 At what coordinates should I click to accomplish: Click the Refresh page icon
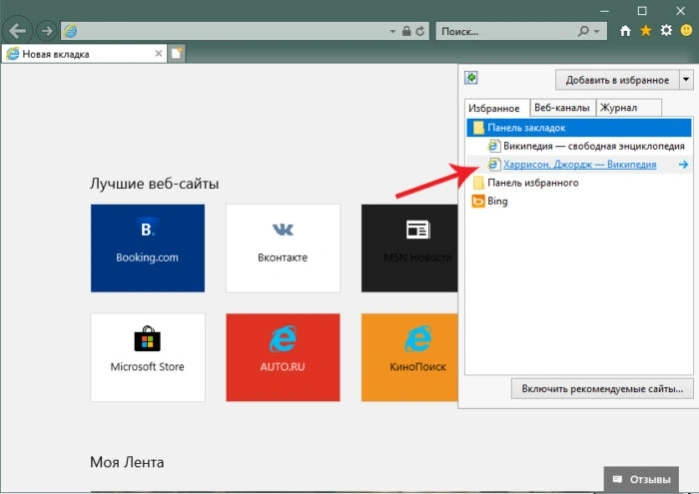click(420, 31)
